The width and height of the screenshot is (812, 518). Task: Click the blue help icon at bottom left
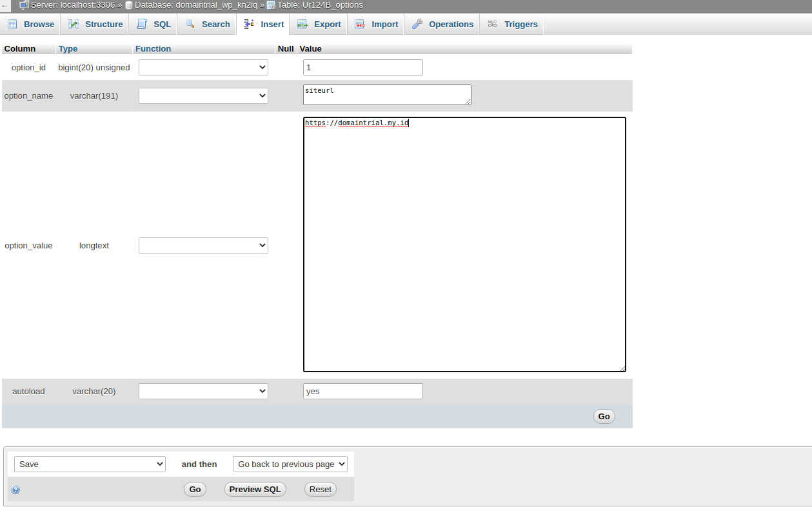[x=15, y=490]
